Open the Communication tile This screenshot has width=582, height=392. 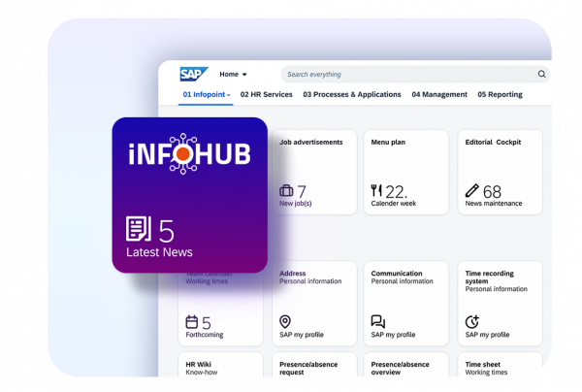click(406, 304)
